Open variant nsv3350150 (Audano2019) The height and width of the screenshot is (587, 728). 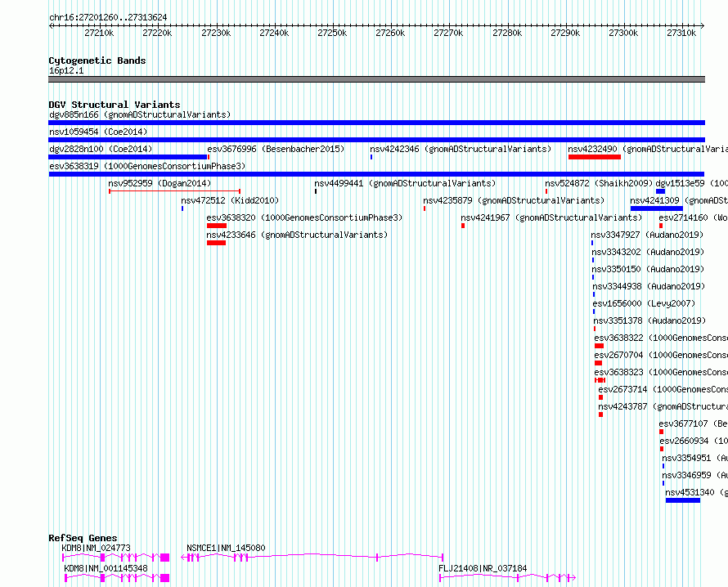(x=648, y=269)
